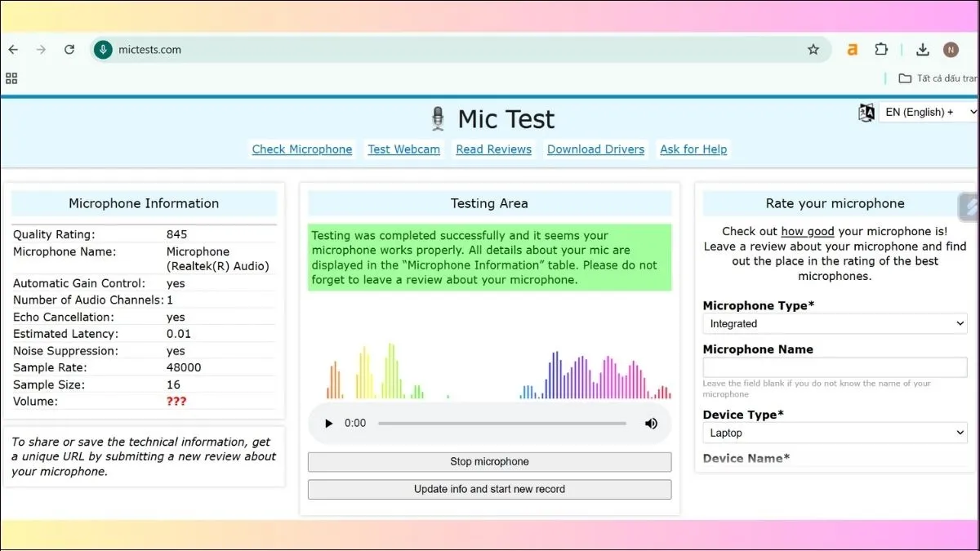Open the apps grid icon in bookmarks bar
980x551 pixels.
[11, 78]
